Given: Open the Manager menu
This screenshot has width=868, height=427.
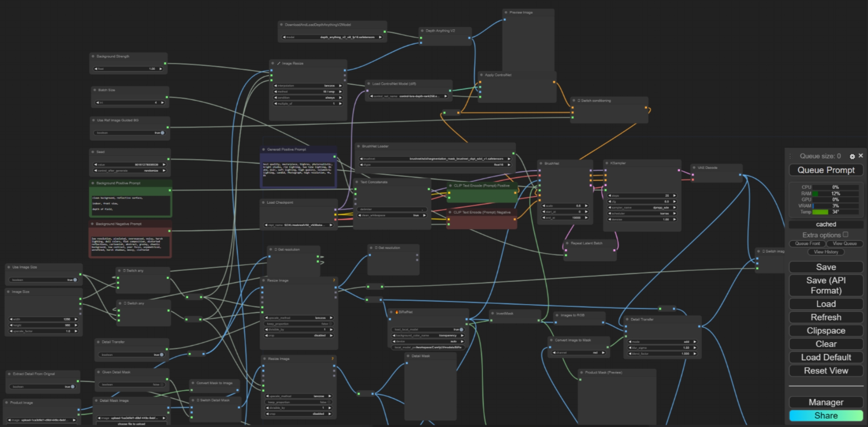Looking at the screenshot, I should point(825,402).
